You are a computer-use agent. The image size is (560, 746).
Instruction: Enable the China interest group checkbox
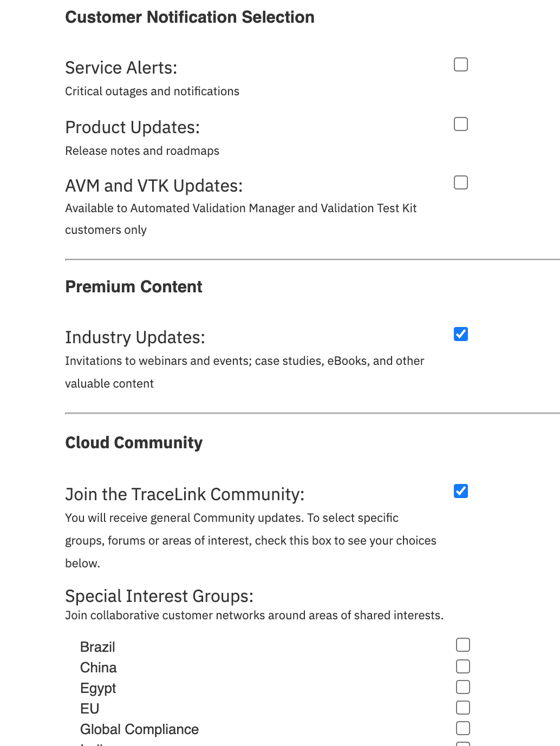pos(463,665)
